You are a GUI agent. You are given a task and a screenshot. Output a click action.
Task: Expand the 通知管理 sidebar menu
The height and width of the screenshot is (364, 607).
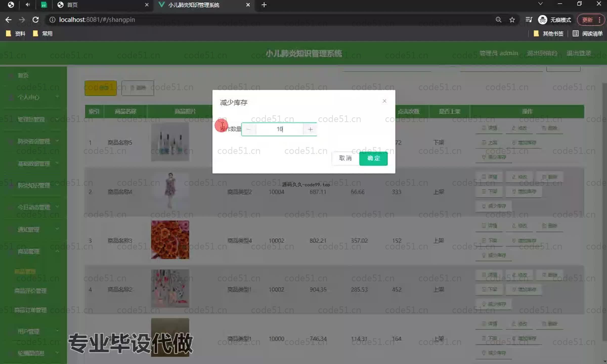point(33,230)
